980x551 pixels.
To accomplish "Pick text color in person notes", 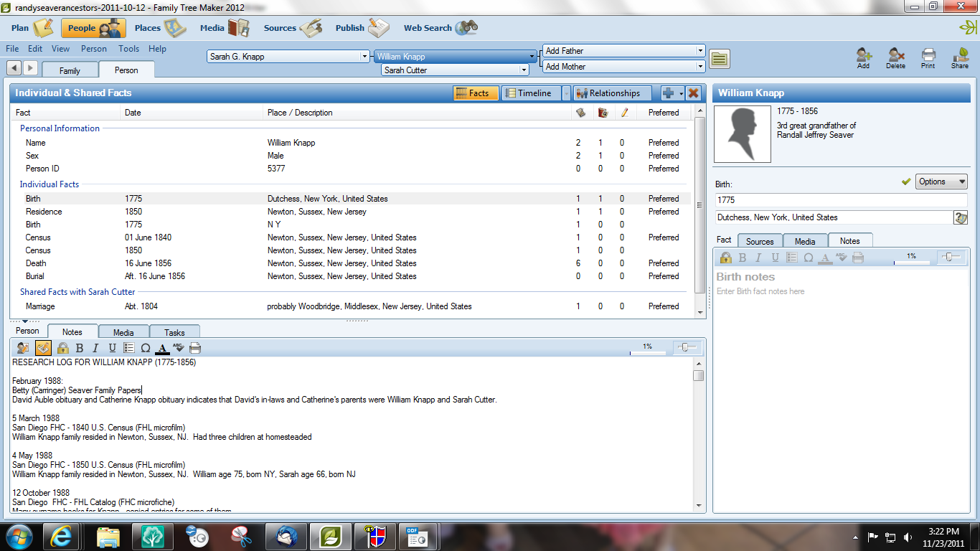I will (x=162, y=348).
